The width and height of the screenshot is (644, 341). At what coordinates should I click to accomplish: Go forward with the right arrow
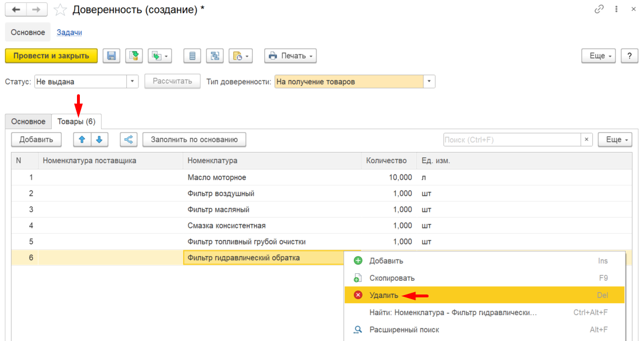37,9
